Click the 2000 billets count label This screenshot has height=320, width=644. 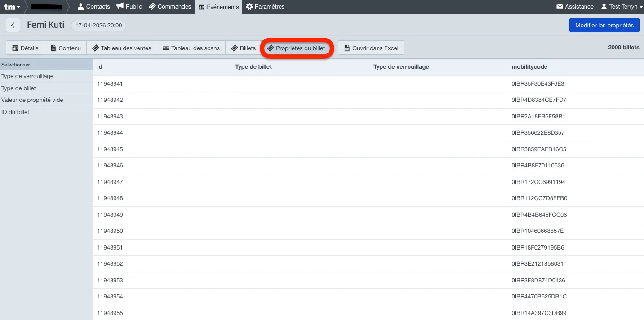tap(624, 48)
